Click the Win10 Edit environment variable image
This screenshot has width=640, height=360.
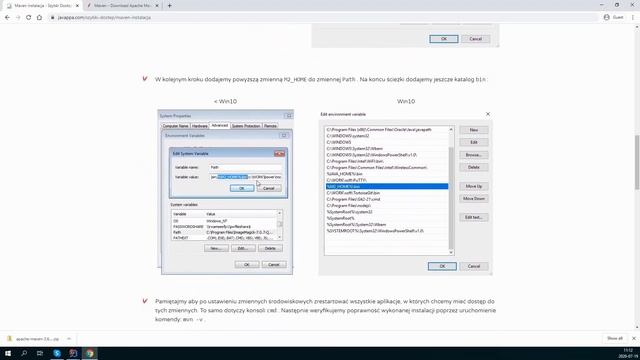(406, 192)
